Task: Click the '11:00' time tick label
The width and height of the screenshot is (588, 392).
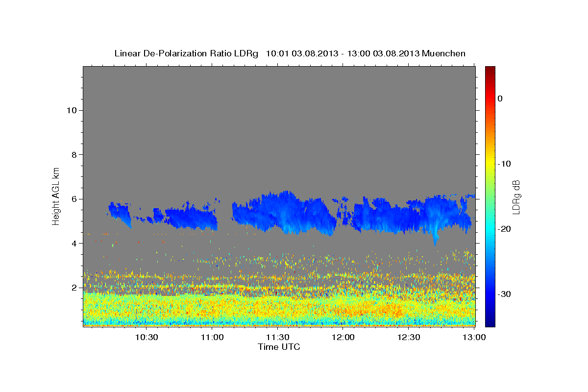Action: [212, 337]
